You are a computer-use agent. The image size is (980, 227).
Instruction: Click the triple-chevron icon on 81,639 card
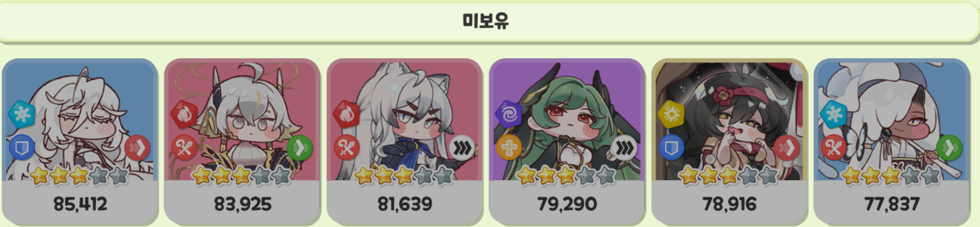pos(462,149)
